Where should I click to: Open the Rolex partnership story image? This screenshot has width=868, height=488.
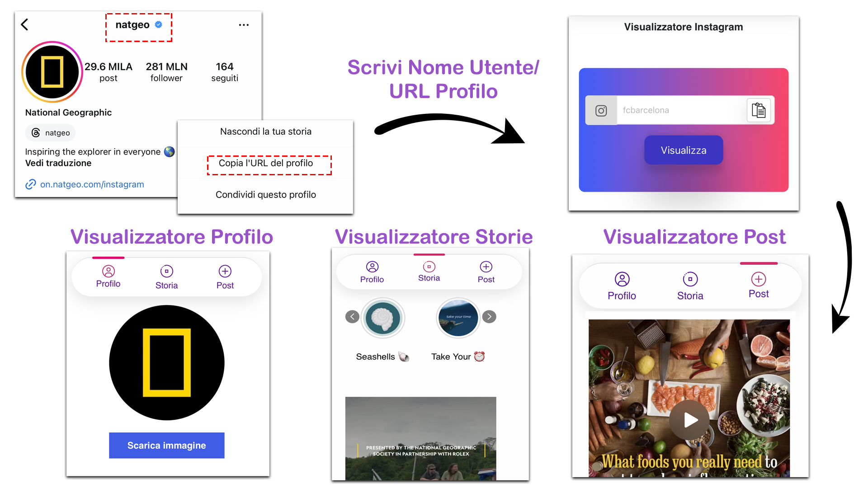(x=421, y=438)
